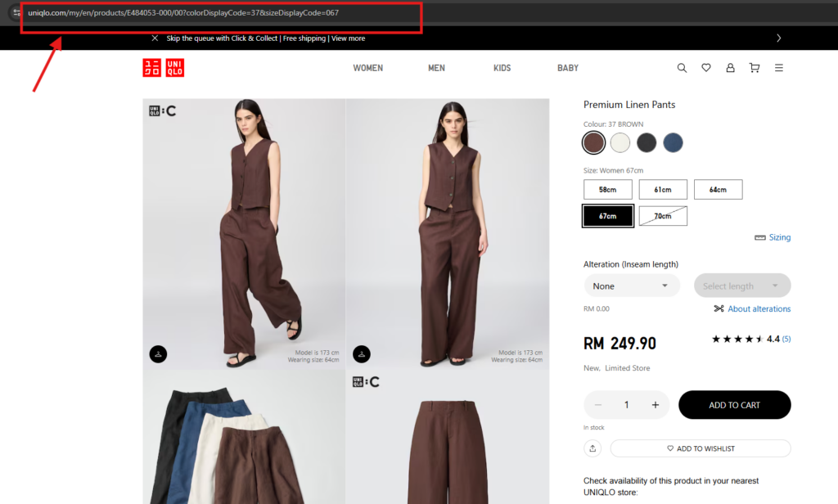Open the WOMEN category menu
838x504 pixels.
coord(367,68)
